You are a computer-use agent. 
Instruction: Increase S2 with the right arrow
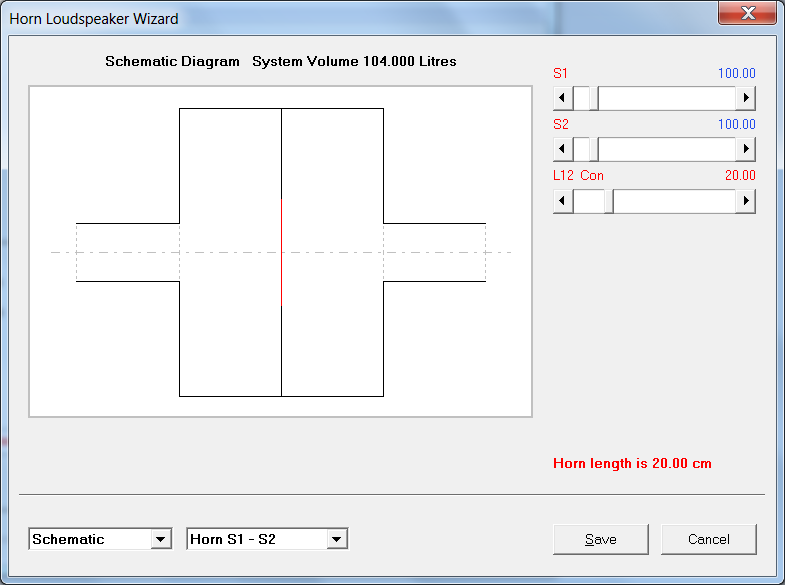(x=745, y=149)
